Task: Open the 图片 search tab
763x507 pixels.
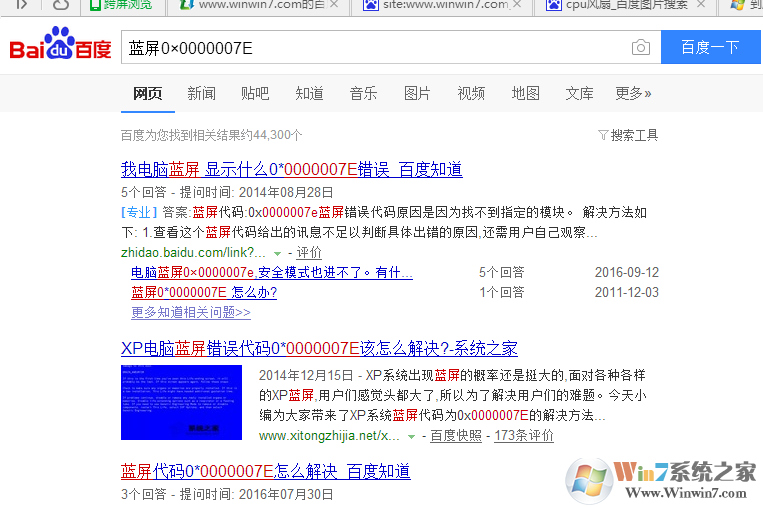Action: pos(417,93)
